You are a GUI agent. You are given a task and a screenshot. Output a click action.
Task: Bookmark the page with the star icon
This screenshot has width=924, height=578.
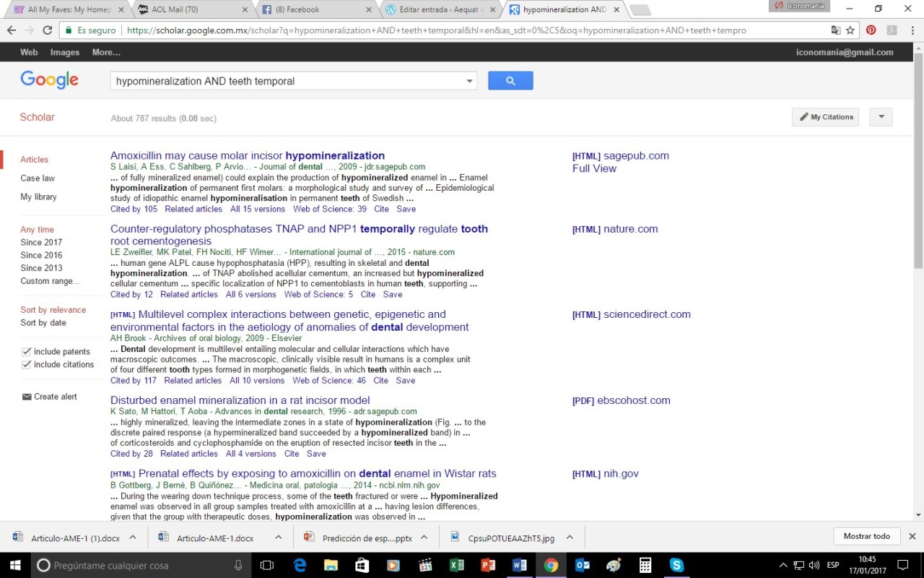click(x=850, y=30)
